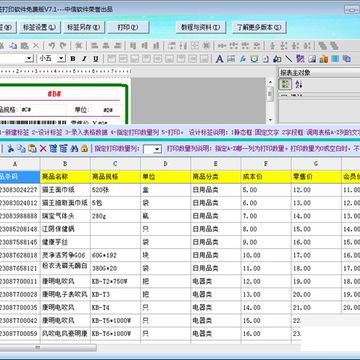360x360 pixels.
Task: Select column E header
Action: [x=216, y=164]
